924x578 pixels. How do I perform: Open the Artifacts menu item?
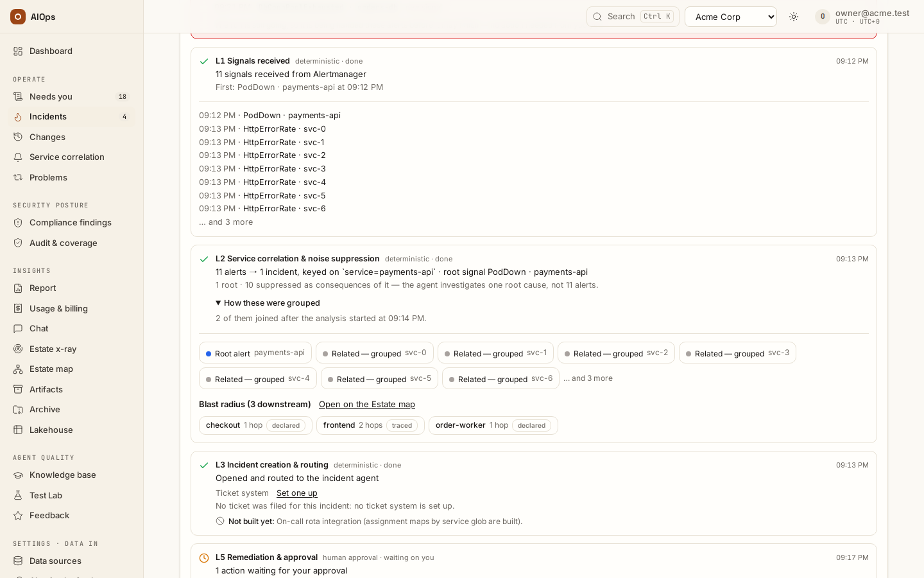pyautogui.click(x=72, y=390)
